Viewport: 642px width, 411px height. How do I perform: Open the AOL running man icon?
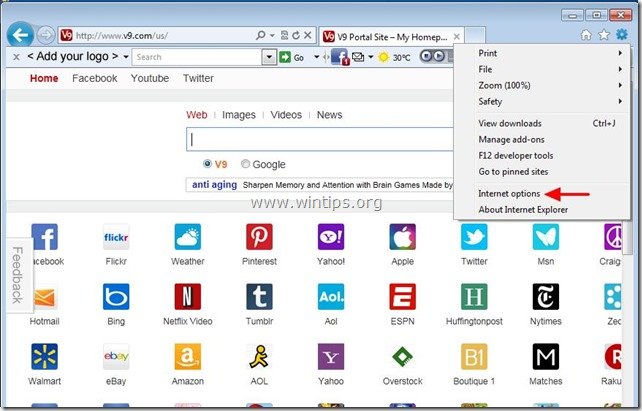click(259, 357)
